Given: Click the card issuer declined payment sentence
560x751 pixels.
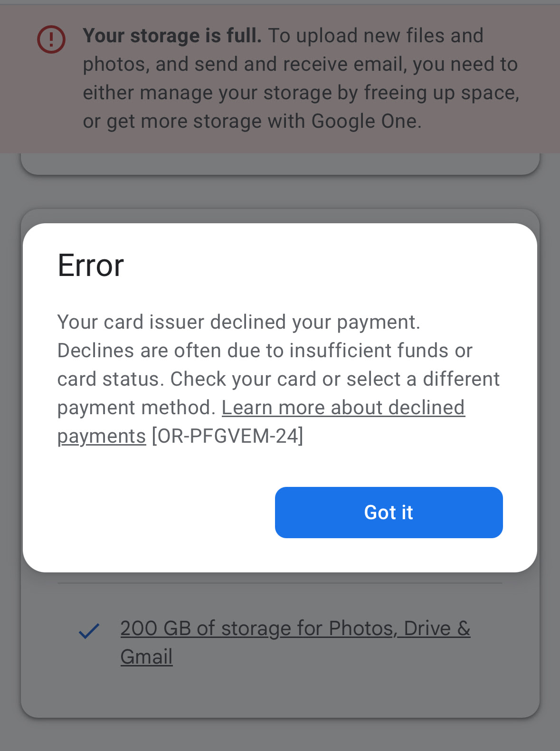Looking at the screenshot, I should point(238,322).
